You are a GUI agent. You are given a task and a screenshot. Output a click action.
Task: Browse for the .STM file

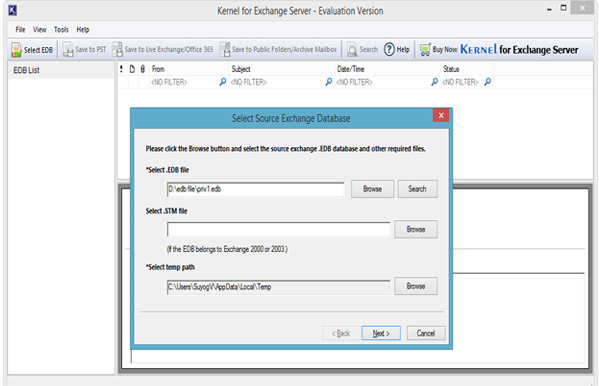click(416, 229)
